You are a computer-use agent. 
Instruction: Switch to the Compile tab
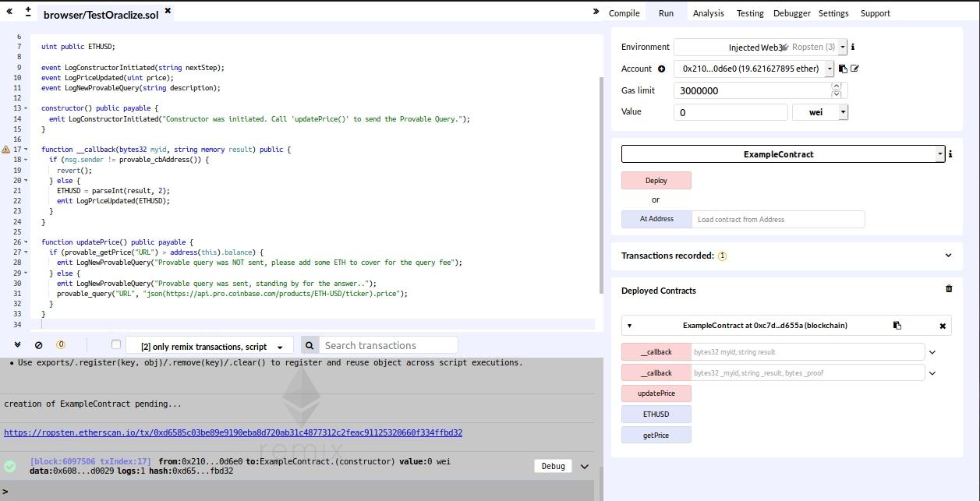tap(624, 13)
